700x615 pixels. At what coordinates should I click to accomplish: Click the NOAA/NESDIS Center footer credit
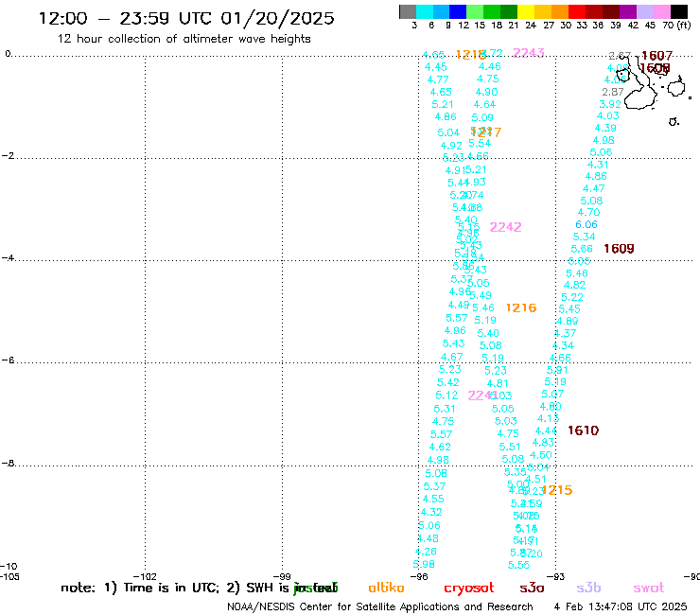pos(380,606)
